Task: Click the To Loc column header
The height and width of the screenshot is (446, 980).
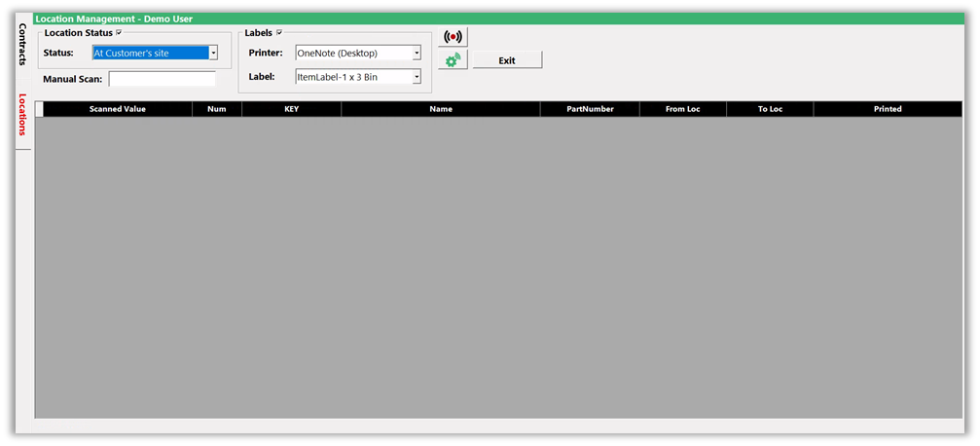Action: coord(770,109)
